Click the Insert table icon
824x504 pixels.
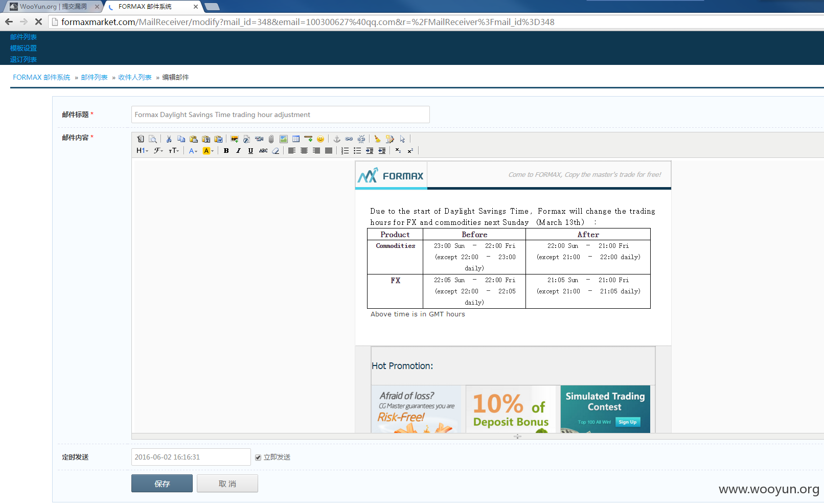click(296, 139)
